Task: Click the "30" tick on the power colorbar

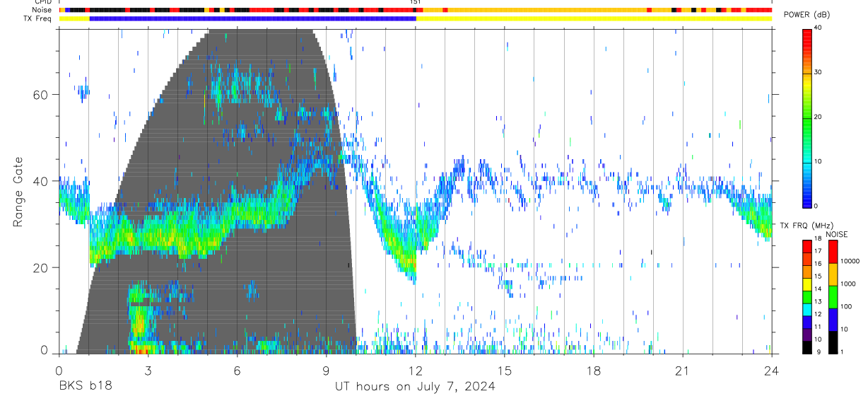Action: [x=818, y=72]
